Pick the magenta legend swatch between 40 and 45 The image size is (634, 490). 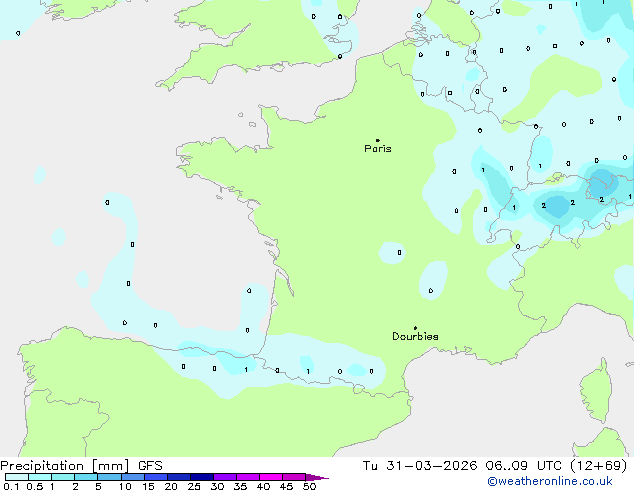pyautogui.click(x=271, y=477)
